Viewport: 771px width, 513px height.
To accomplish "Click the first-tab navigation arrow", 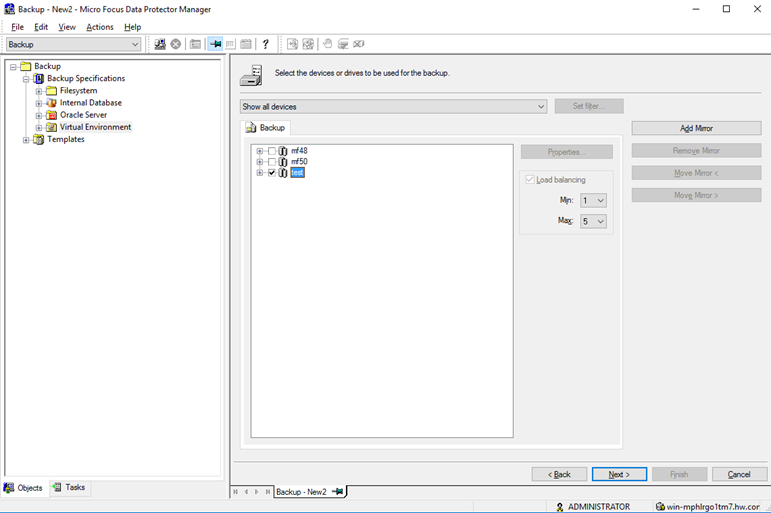I will pos(235,491).
